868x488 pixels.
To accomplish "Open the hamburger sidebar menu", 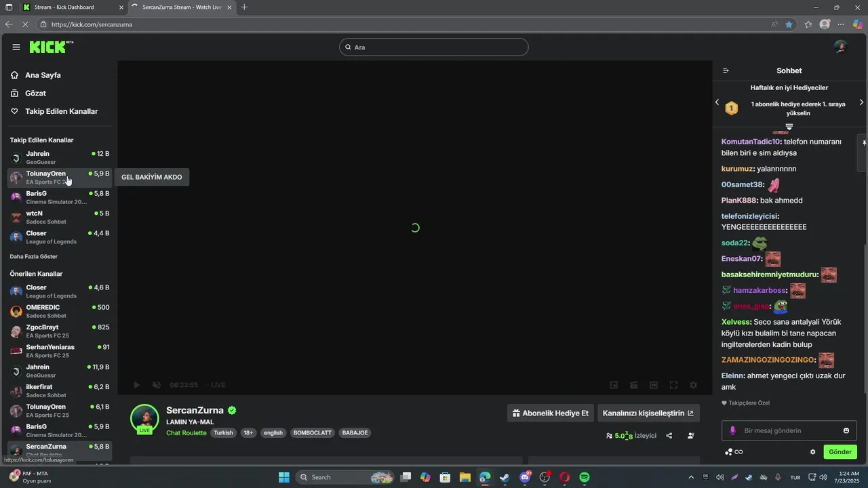I will tap(16, 47).
